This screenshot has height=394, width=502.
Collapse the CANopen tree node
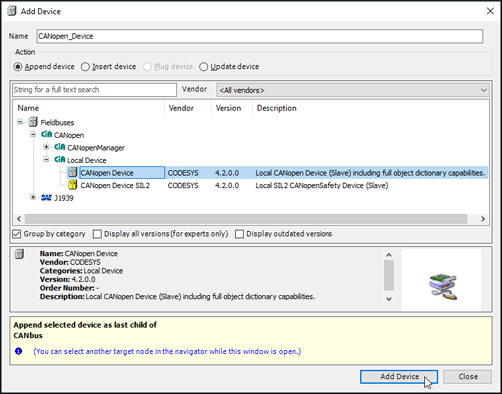tap(33, 135)
